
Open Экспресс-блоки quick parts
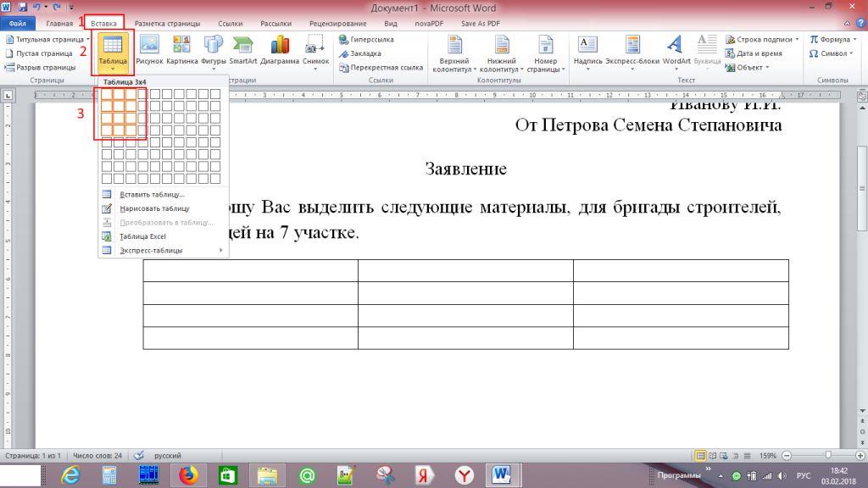[632, 52]
